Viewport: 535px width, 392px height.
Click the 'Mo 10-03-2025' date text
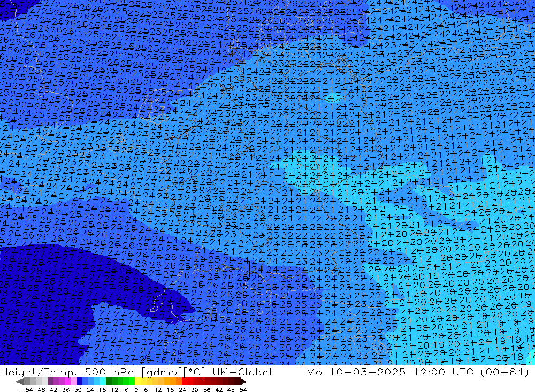pos(356,372)
